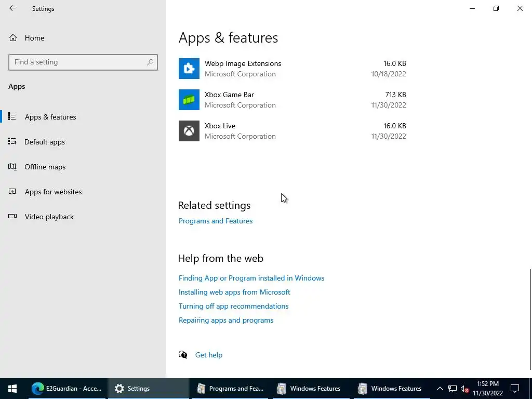The width and height of the screenshot is (532, 399).
Task: Click the Xbox Game Bar app icon
Action: click(189, 100)
